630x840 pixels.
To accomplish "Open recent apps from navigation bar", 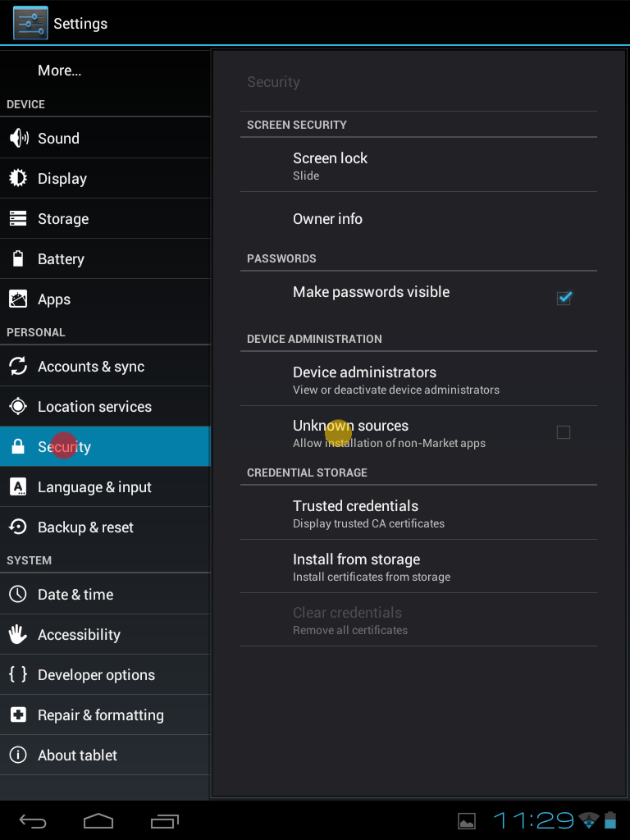I will click(x=164, y=820).
